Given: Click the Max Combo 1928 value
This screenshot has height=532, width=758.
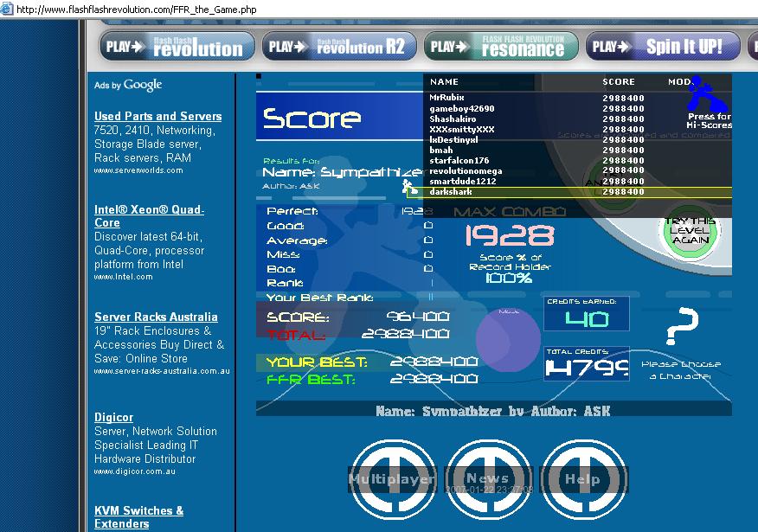Looking at the screenshot, I should click(x=510, y=236).
